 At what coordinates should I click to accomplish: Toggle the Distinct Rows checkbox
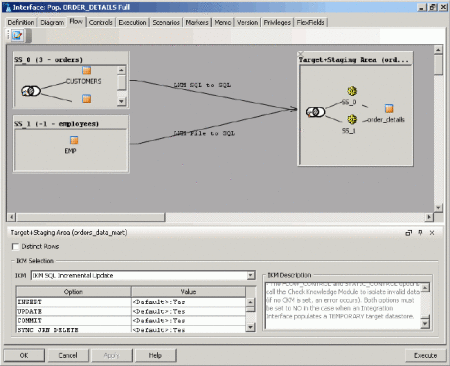[x=15, y=247]
